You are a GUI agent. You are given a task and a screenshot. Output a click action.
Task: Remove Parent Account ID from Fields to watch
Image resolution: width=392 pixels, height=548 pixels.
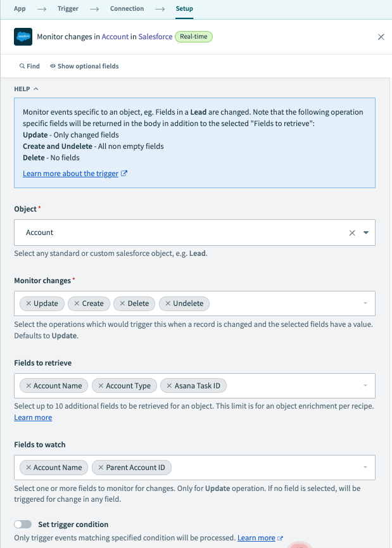click(101, 468)
